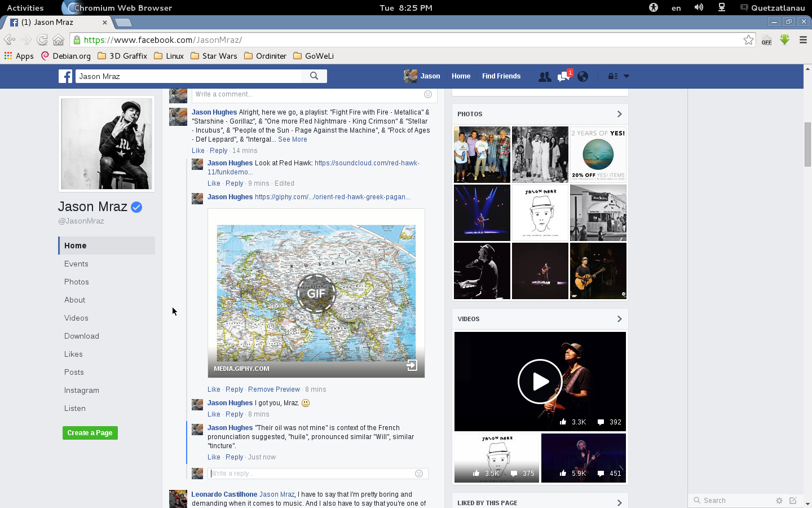Image resolution: width=812 pixels, height=508 pixels.
Task: Open messages icon with red notification badge
Action: [564, 76]
